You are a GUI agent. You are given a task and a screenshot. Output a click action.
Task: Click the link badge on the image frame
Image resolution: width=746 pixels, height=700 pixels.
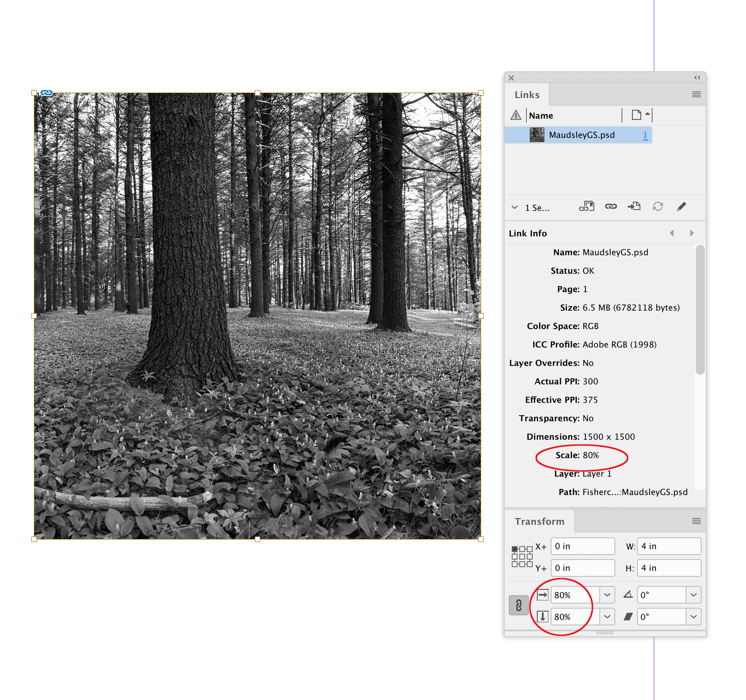coord(47,93)
